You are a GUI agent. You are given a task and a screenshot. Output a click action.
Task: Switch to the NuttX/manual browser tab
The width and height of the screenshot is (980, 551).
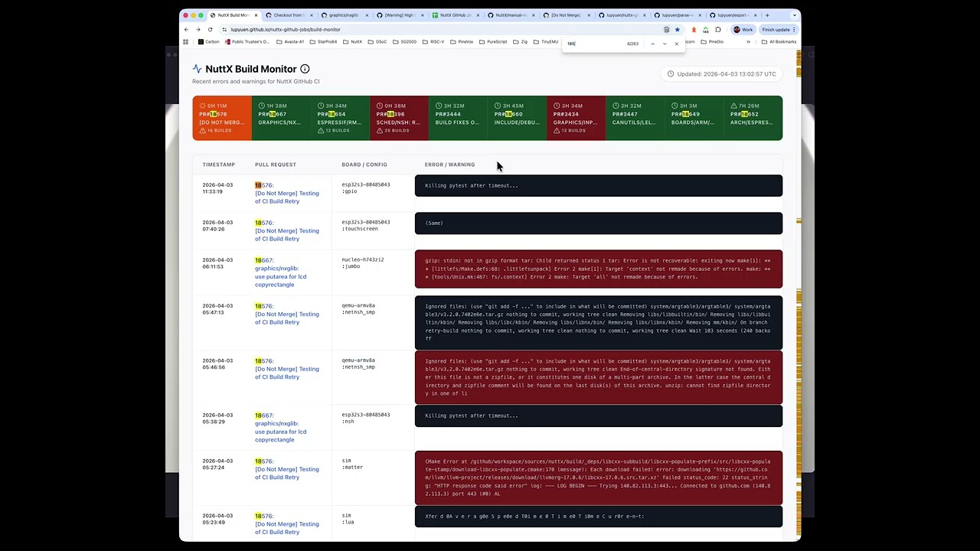pyautogui.click(x=510, y=15)
